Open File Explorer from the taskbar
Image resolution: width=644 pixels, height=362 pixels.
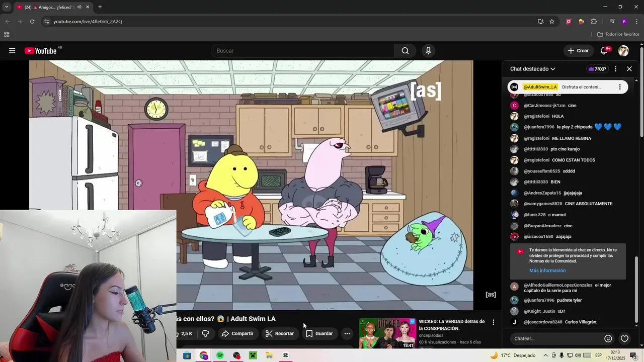[x=269, y=355]
